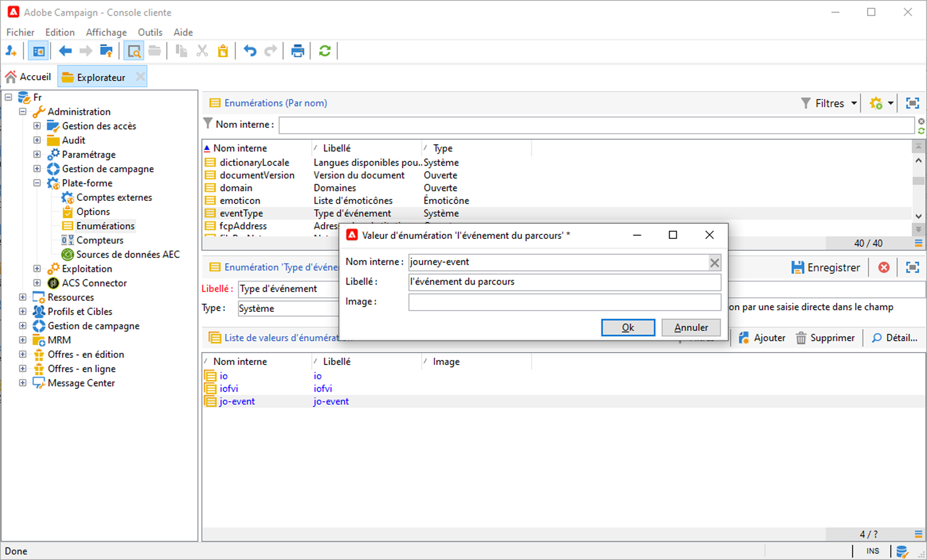Click the blue back navigation arrow
Viewport: 927px width, 560px height.
click(65, 51)
